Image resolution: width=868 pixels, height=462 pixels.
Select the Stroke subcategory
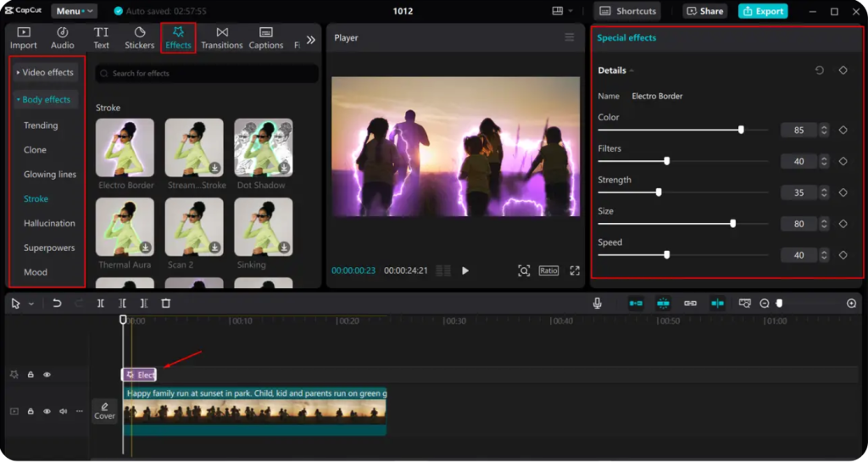[x=36, y=198]
